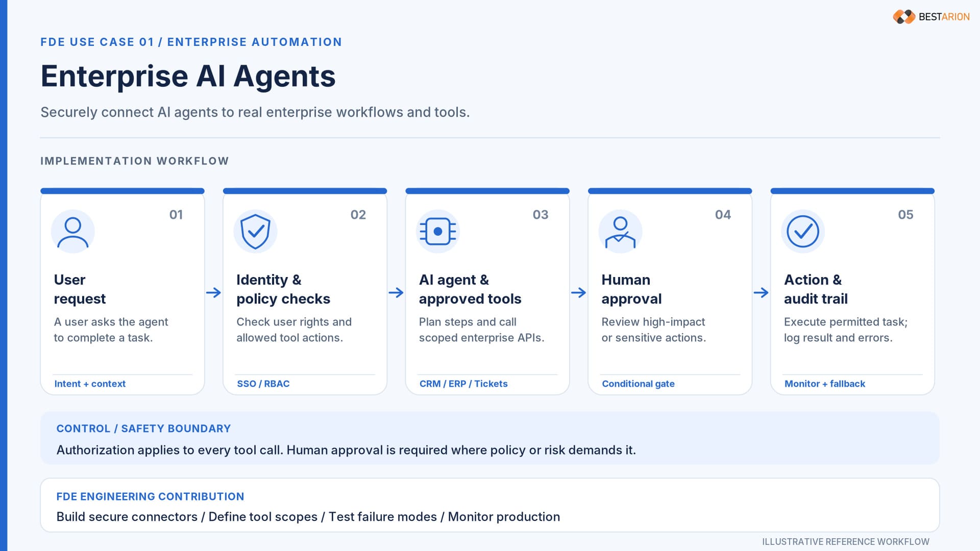
Task: Click 'Plan steps and call scoped enterprise APIs' description
Action: point(481,330)
